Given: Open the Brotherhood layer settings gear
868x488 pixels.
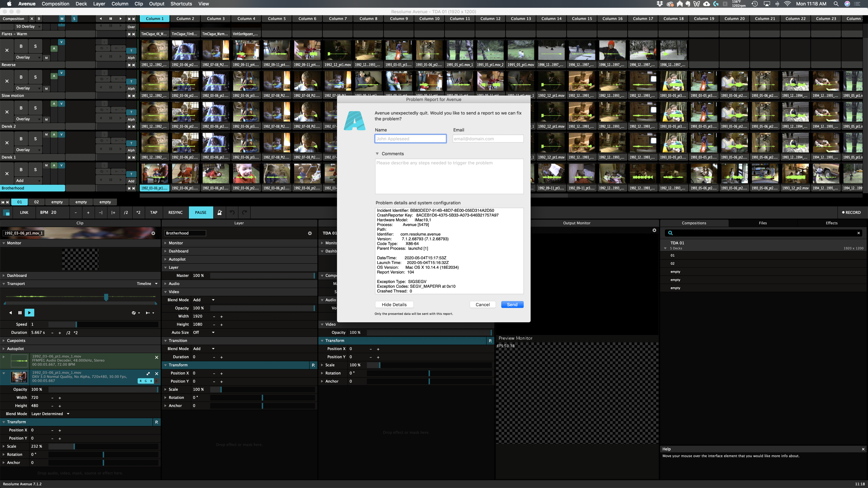Looking at the screenshot, I should 310,233.
